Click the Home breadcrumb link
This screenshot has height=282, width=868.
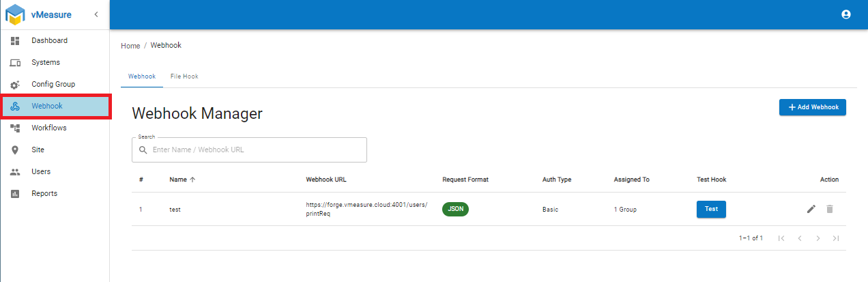click(130, 46)
